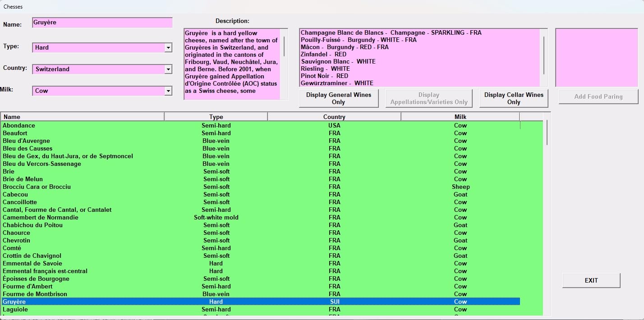The image size is (644, 320).
Task: Sort by the Type column header
Action: (x=216, y=117)
